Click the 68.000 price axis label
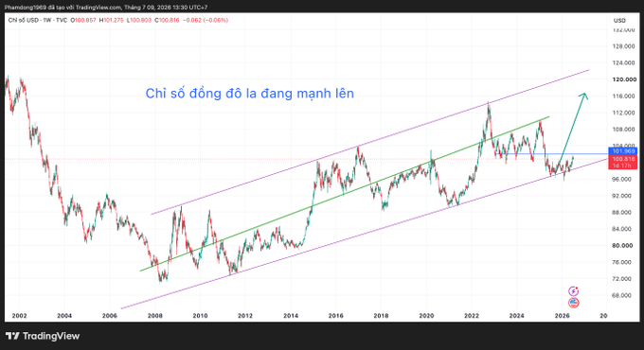The height and width of the screenshot is (350, 644). 621,295
